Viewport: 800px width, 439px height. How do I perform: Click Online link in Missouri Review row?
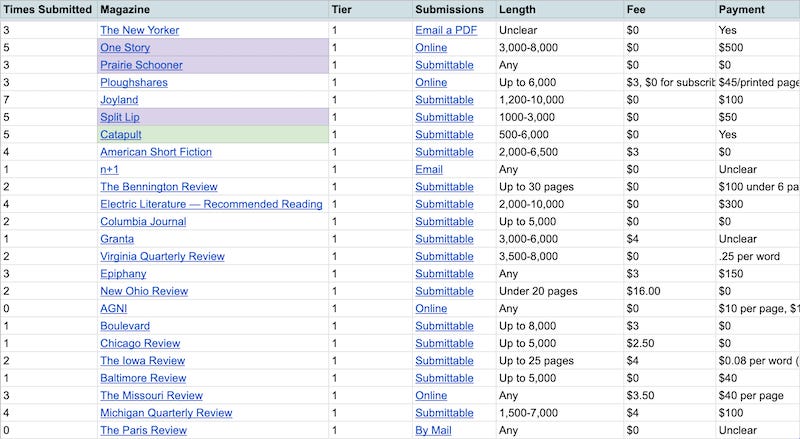(431, 395)
